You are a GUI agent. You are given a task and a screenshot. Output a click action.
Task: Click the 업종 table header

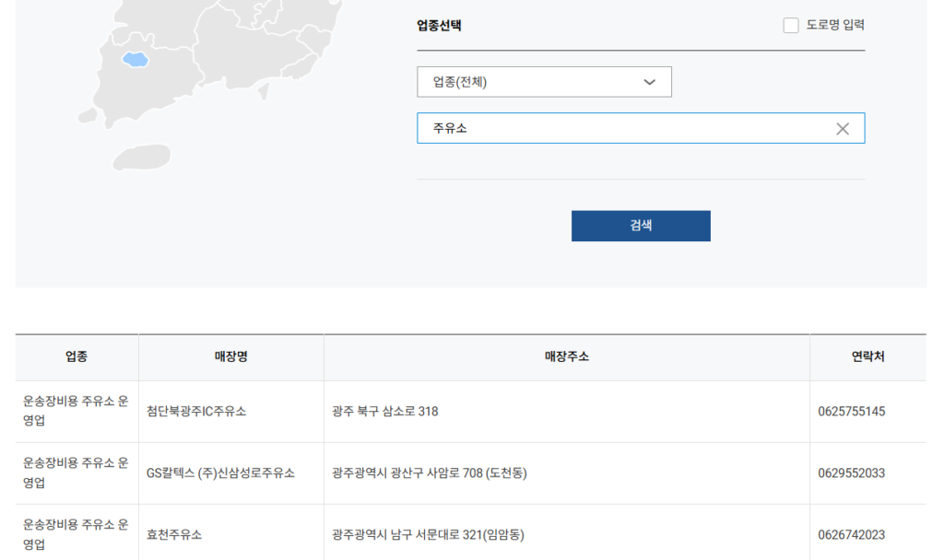pyautogui.click(x=76, y=356)
